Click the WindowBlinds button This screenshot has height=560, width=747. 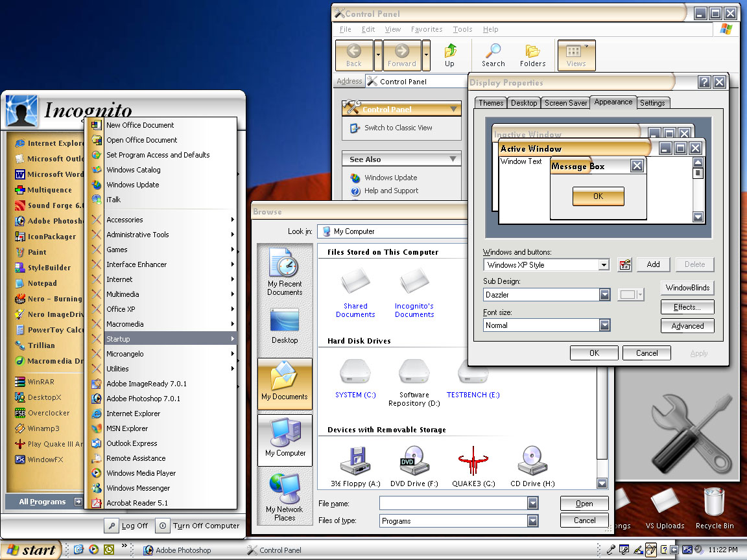point(687,288)
